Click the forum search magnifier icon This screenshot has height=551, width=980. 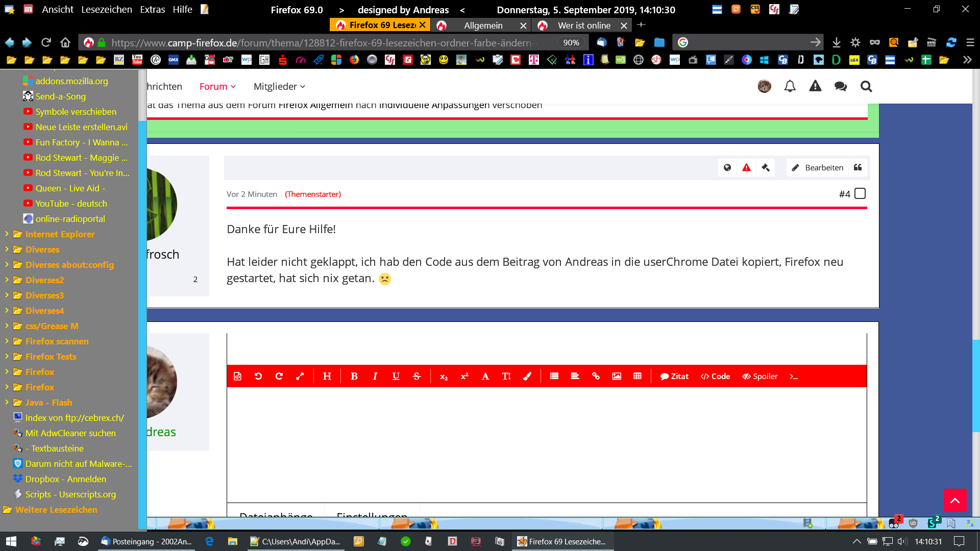(866, 86)
